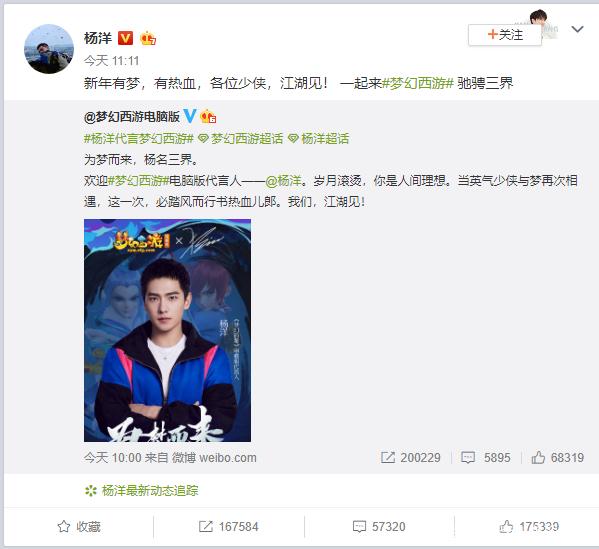Open the #杨洋代言梦幻西游# topic link
The image size is (599, 549).
pos(139,139)
